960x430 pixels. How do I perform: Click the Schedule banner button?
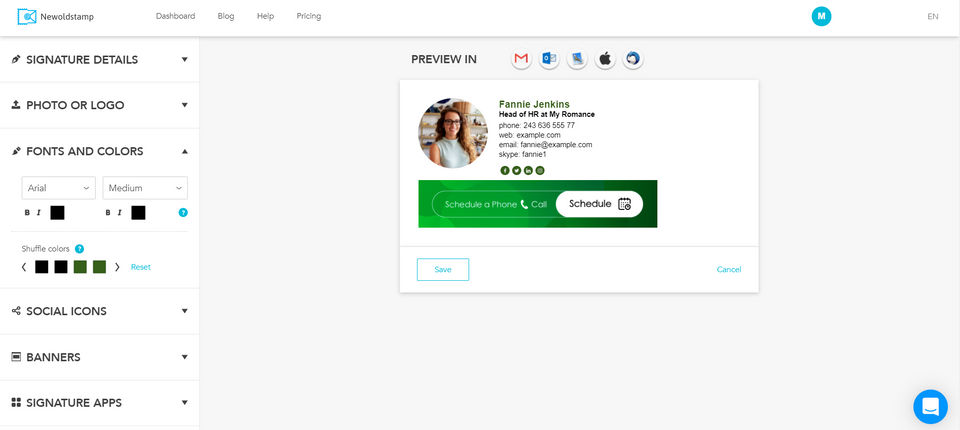[599, 204]
